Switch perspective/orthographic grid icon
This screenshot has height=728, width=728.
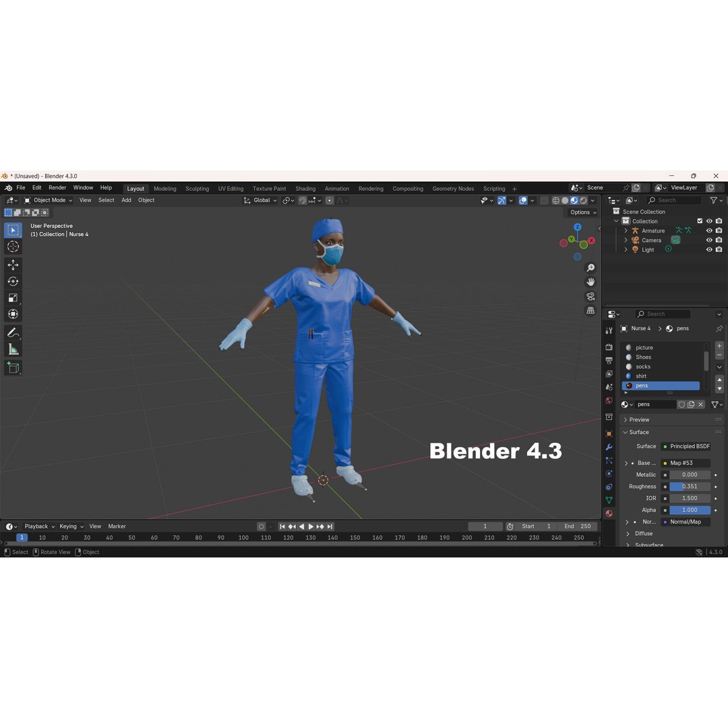590,310
